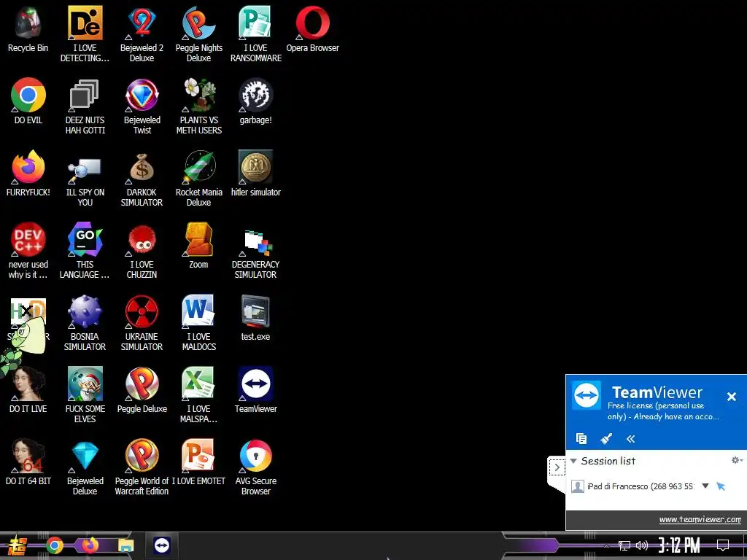The height and width of the screenshot is (560, 747).
Task: Click the double-chevron collapse icon in TeamViewer
Action: click(x=631, y=438)
